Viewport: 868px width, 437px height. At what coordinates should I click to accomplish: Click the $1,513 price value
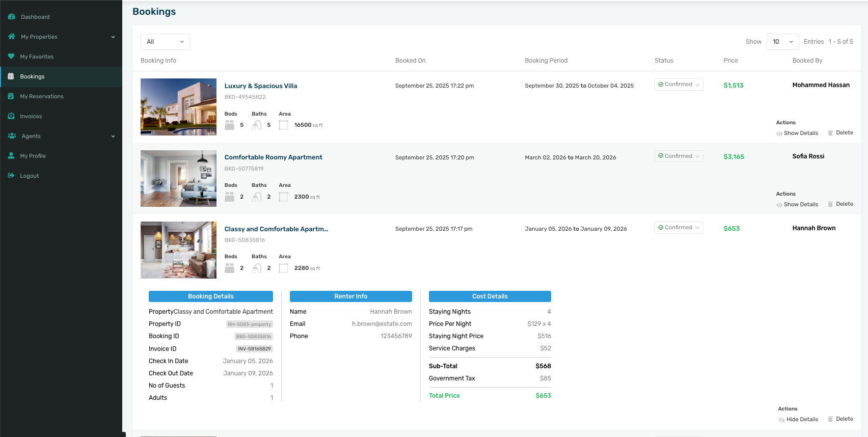[734, 86]
